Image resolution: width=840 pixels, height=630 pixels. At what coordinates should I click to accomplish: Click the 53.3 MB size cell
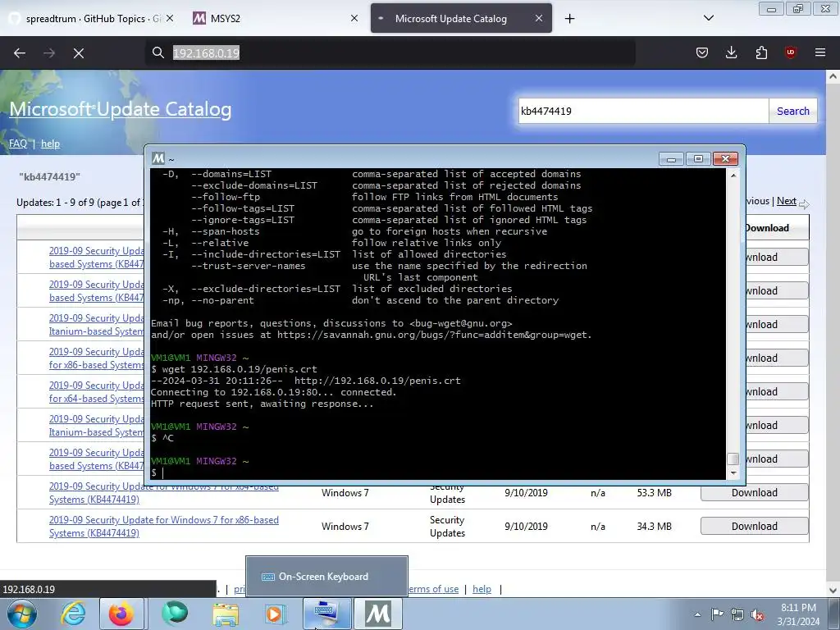pos(654,492)
